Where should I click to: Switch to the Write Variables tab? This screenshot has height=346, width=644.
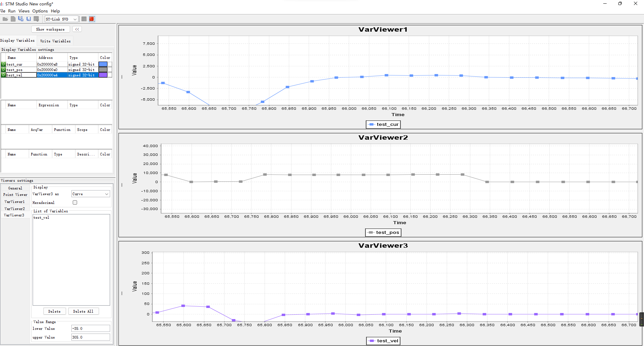56,41
